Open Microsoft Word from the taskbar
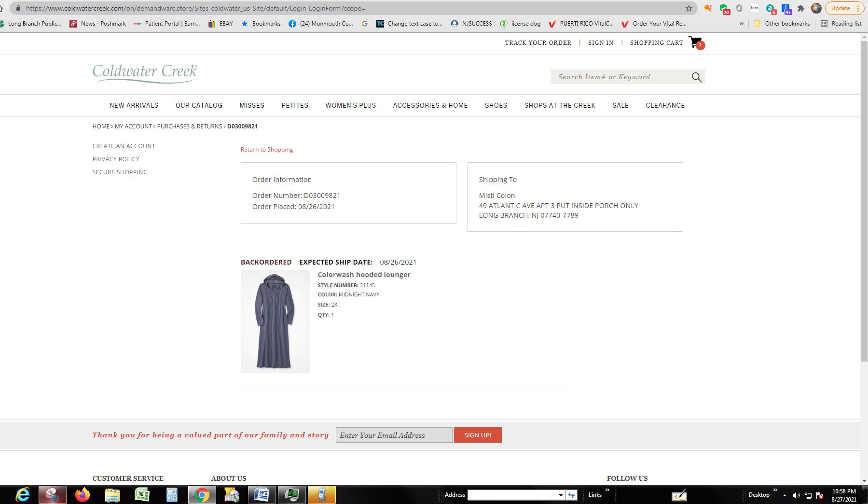Screen dimensions: 868x504 point(262,495)
